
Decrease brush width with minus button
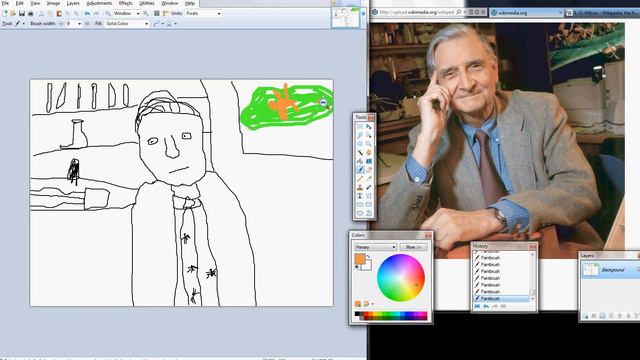coord(61,24)
